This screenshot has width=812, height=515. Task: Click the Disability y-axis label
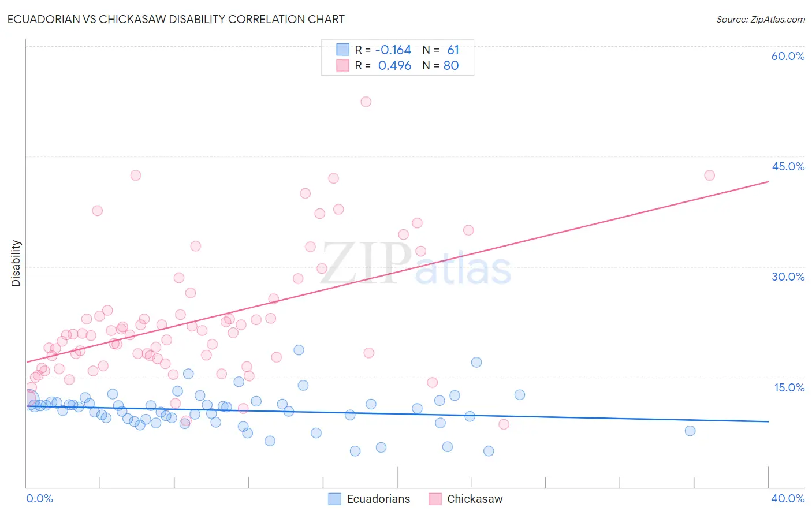coord(16,263)
